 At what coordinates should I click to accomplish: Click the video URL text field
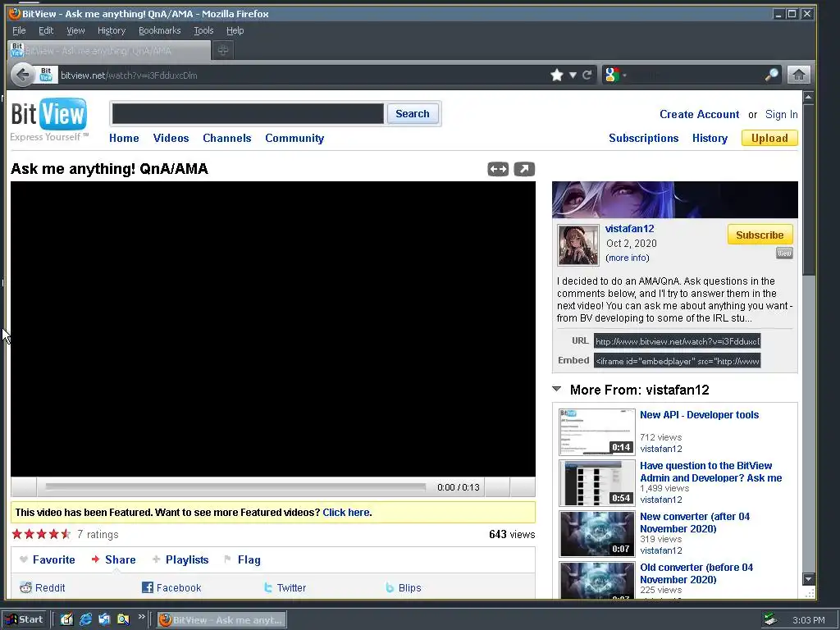pos(677,341)
